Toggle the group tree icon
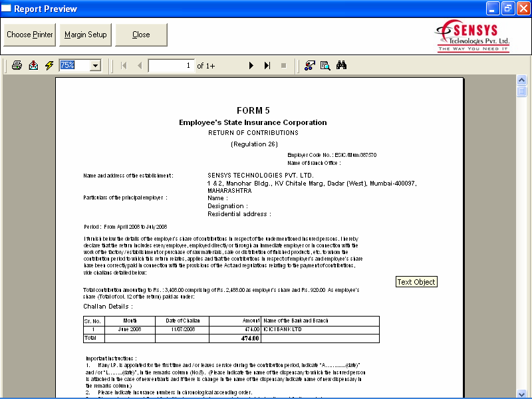 (x=309, y=65)
